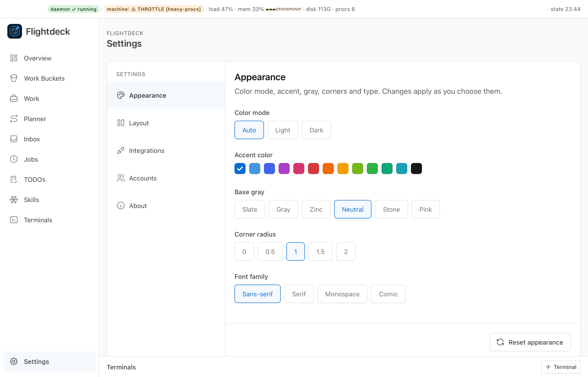
Task: Choose Pink as base gray
Action: (x=425, y=209)
